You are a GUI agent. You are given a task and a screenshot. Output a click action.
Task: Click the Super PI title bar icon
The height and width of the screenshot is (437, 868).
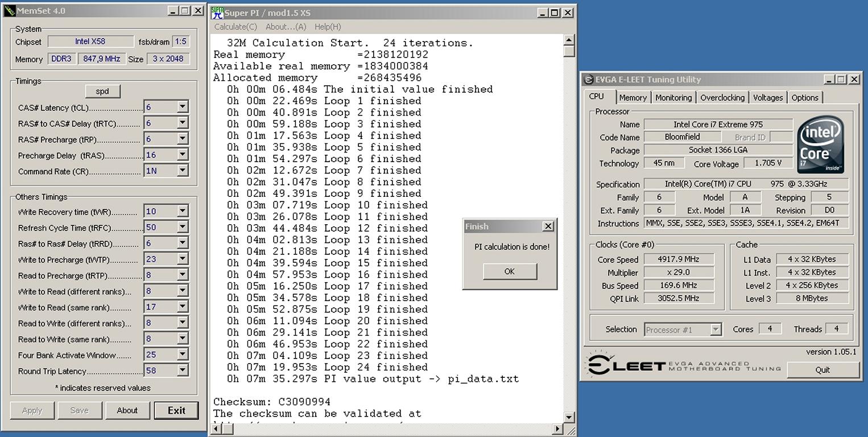pos(217,13)
